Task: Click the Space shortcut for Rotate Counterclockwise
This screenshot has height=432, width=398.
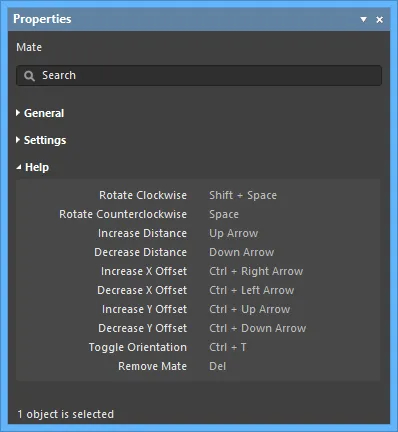Action: tap(224, 214)
